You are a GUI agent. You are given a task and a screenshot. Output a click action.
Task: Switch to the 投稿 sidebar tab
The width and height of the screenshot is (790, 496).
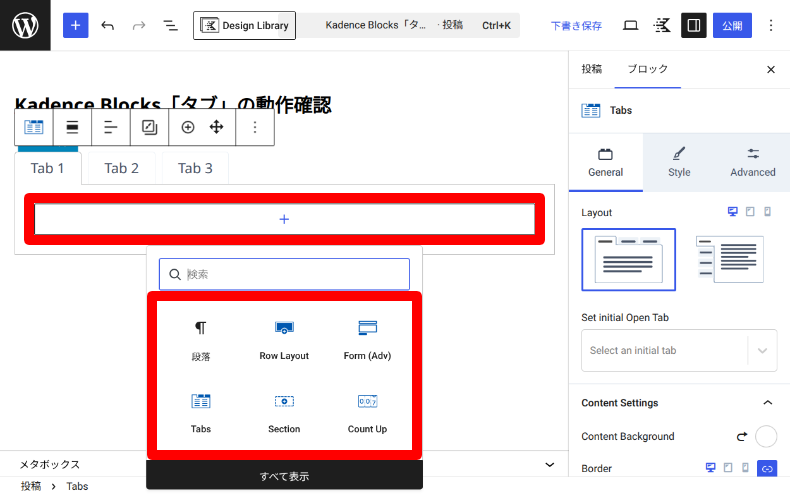(592, 69)
